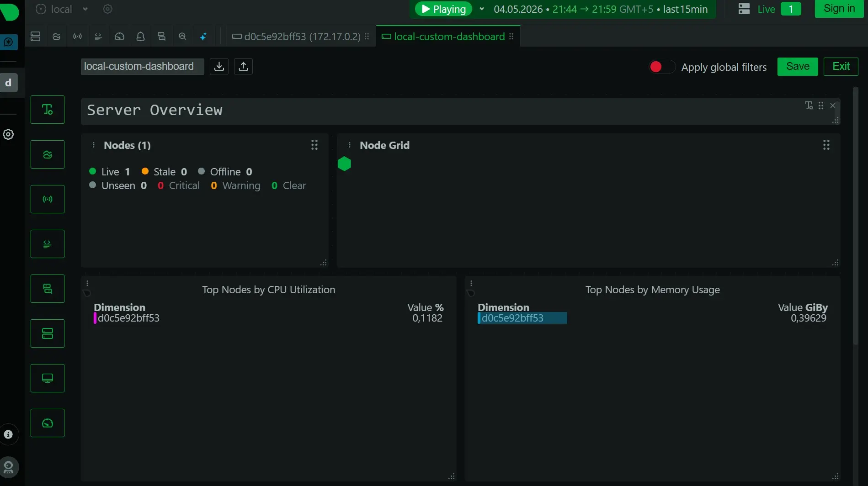Toggle the Playing playback button
The image size is (868, 486).
443,9
